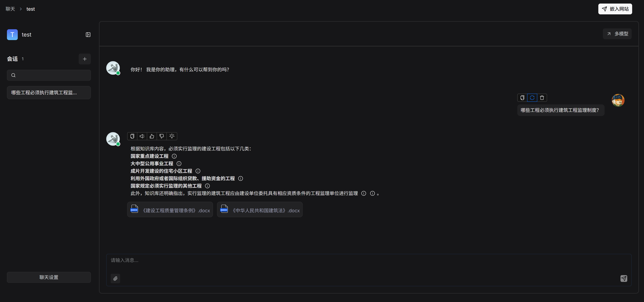Delete the user question message
Screen dimensions: 644x302
[x=542, y=98]
